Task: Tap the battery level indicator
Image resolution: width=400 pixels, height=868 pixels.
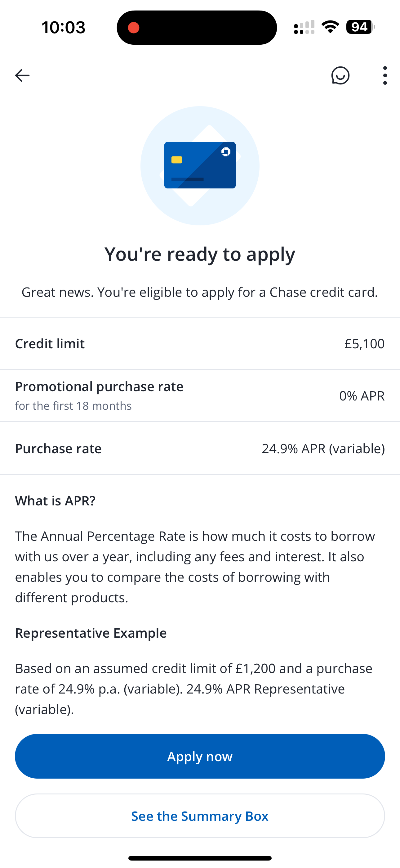Action: pyautogui.click(x=360, y=27)
